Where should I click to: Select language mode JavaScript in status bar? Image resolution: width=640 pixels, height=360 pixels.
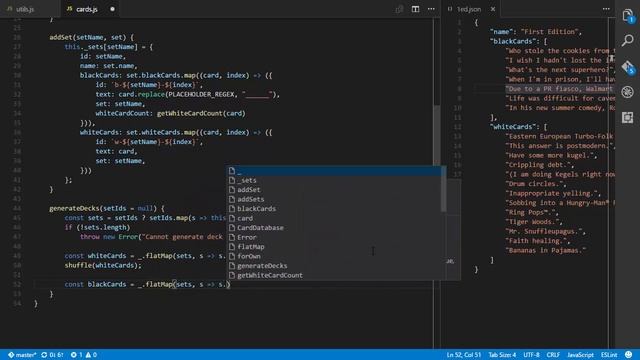580,355
